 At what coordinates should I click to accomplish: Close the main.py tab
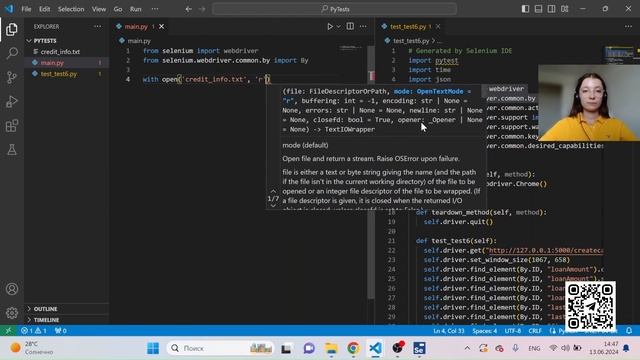click(162, 27)
